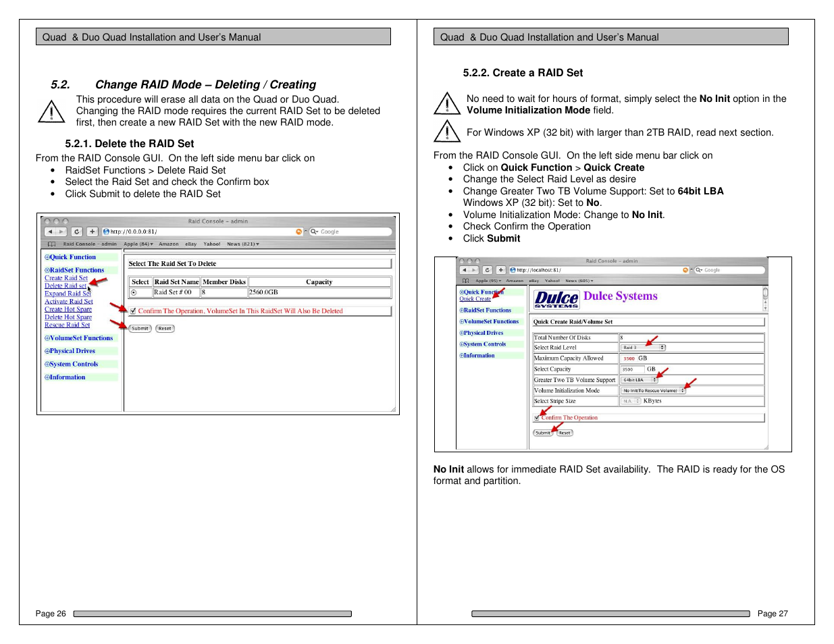Click the Back arrow in the localhost:81 browser window
The width and height of the screenshot is (834, 644).
[x=464, y=270]
